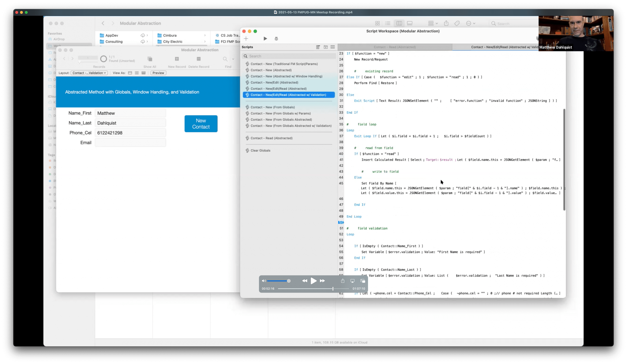Image resolution: width=627 pixels, height=364 pixels.
Task: Click the Finder share icon
Action: pyautogui.click(x=446, y=23)
